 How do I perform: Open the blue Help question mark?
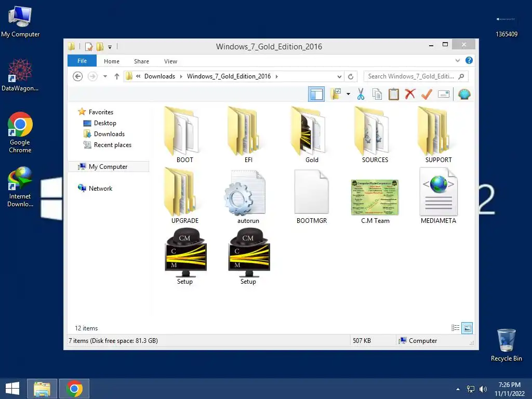(469, 60)
